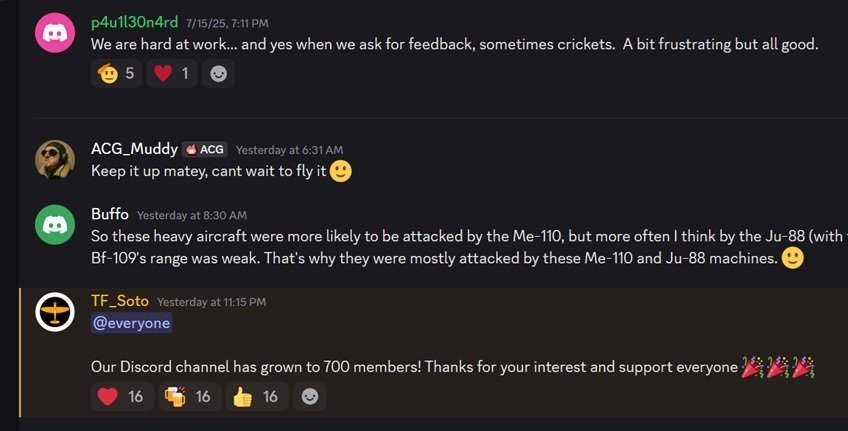Toggle the beer mugs reaction with 16
Screen dimensions: 848x431
pyautogui.click(x=188, y=397)
